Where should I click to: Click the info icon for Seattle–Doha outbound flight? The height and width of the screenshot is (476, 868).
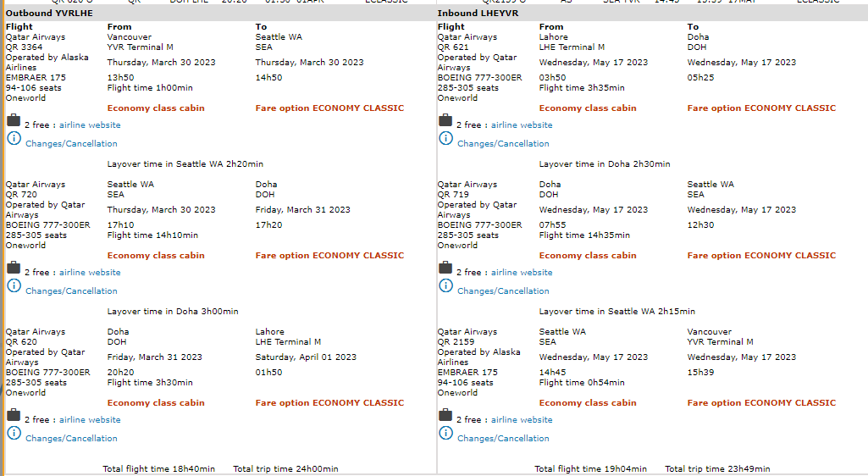14,286
